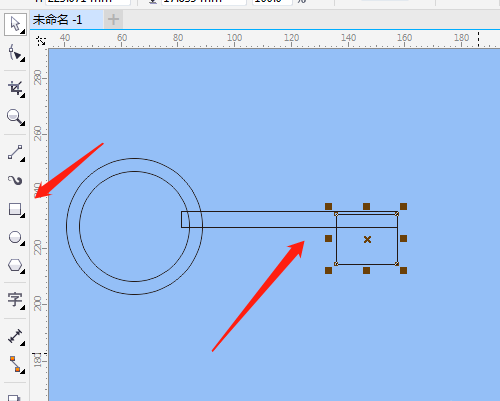Image resolution: width=500 pixels, height=401 pixels.
Task: Open the 未命名 -1 document tab
Action: pos(67,20)
